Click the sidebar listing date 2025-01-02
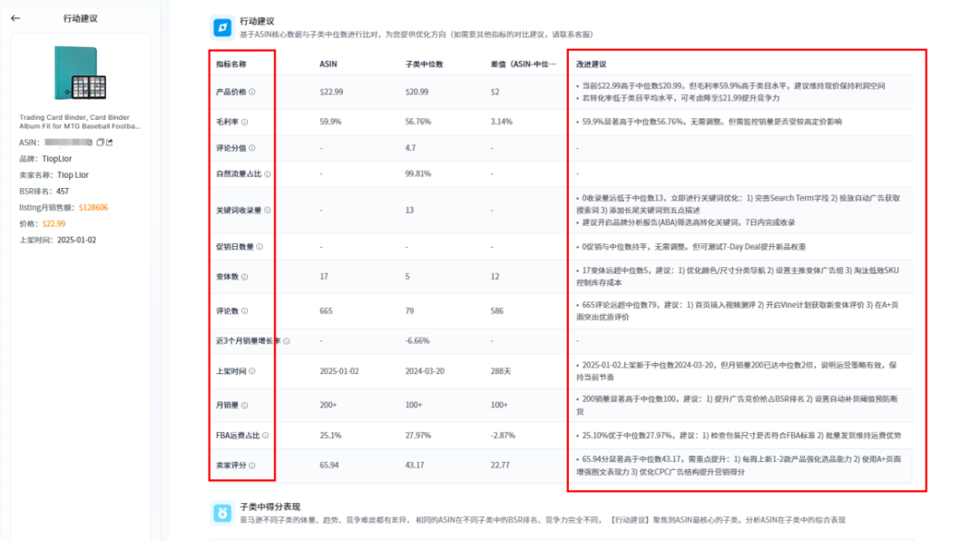Screen dimensions: 980x541 (x=77, y=241)
